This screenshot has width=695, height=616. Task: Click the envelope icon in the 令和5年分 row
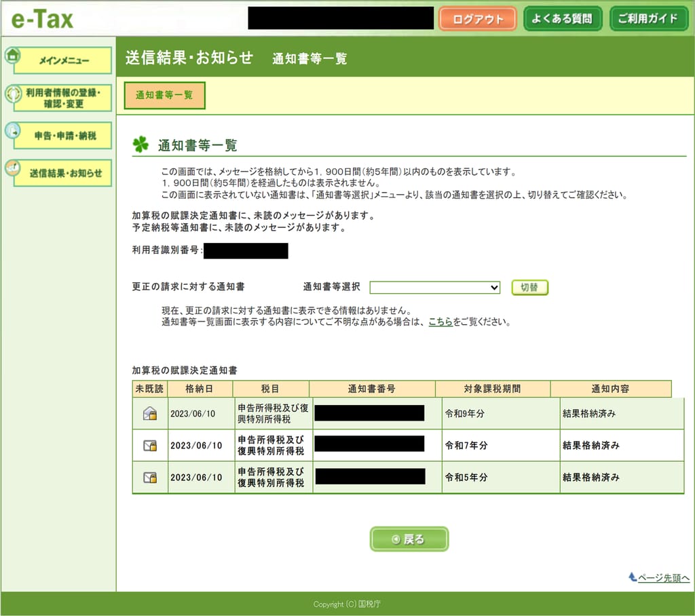(x=150, y=478)
